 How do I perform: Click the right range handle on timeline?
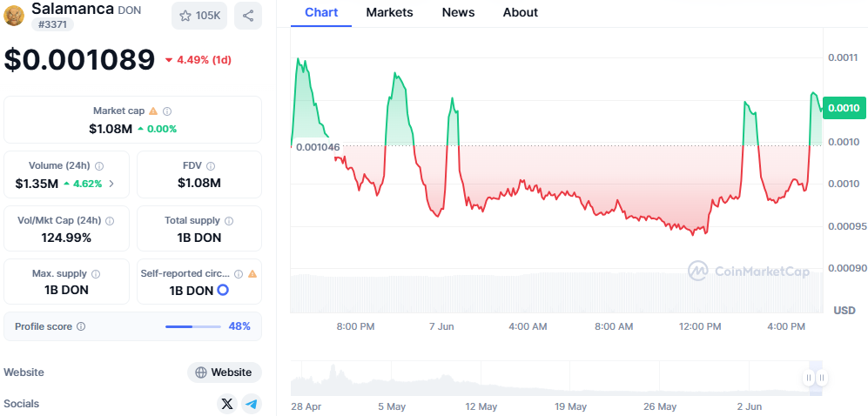pyautogui.click(x=822, y=378)
